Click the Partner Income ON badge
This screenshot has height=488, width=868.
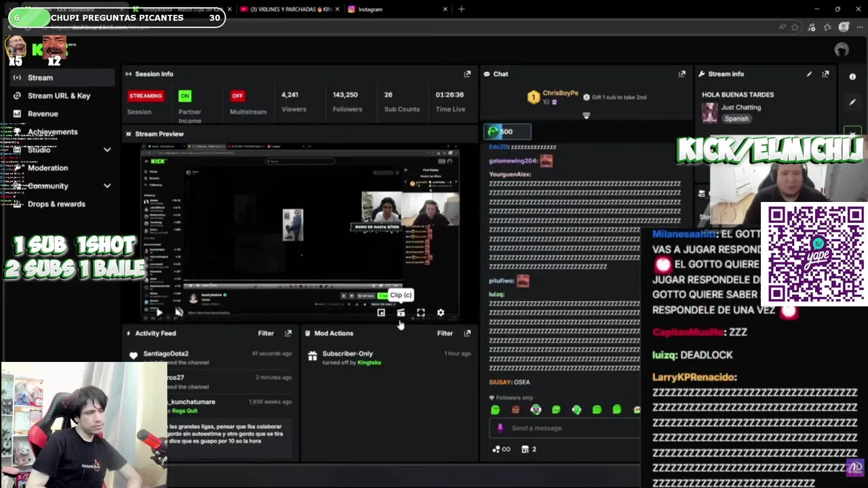[x=184, y=96]
